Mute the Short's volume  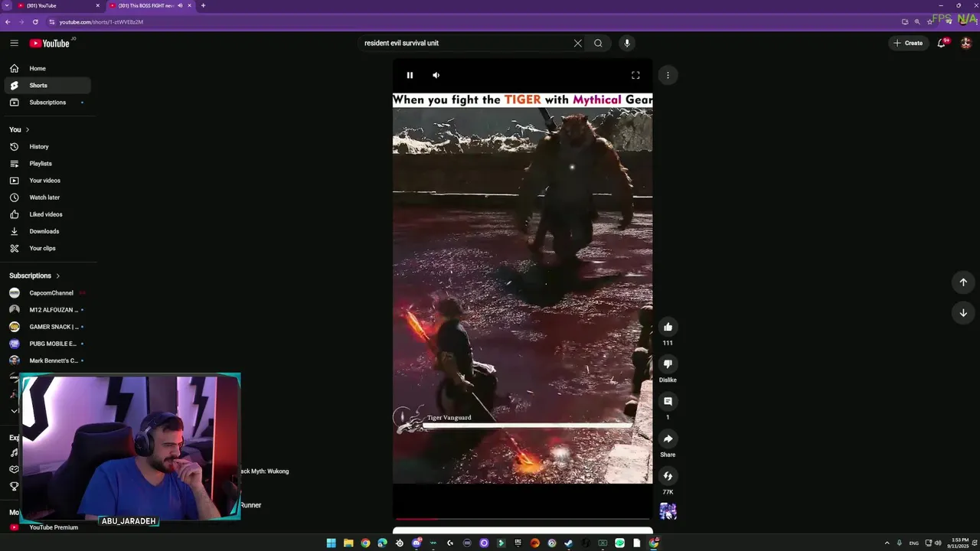436,75
